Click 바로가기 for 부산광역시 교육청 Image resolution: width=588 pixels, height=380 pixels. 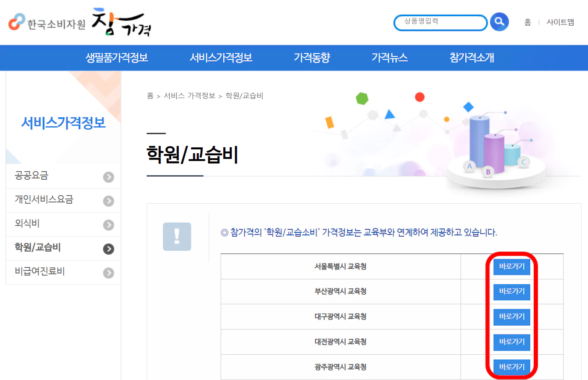click(x=511, y=292)
